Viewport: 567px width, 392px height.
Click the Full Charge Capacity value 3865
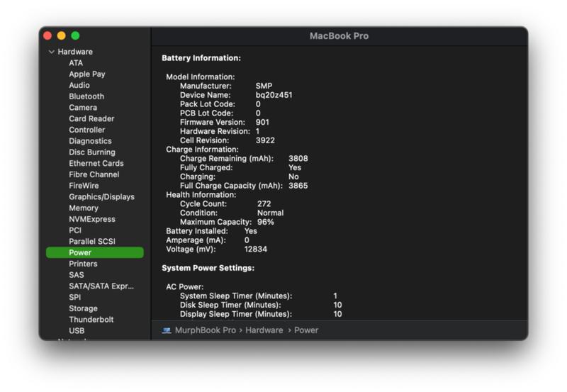pos(298,186)
